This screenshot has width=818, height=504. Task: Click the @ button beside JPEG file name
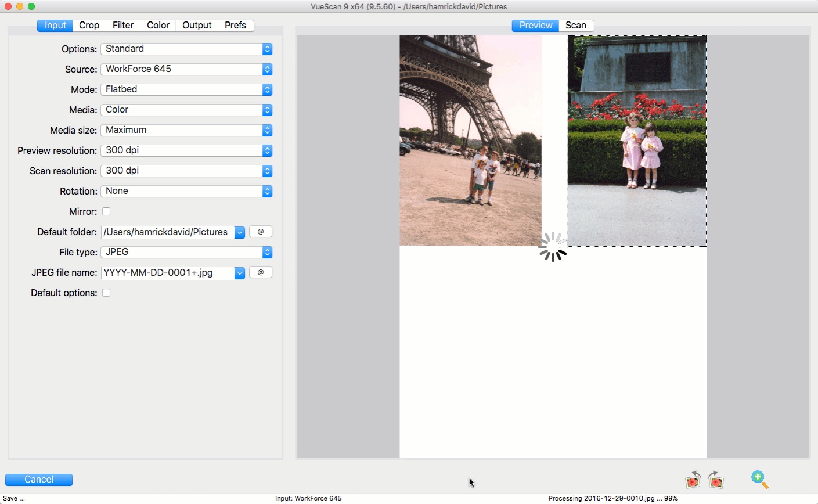click(260, 272)
